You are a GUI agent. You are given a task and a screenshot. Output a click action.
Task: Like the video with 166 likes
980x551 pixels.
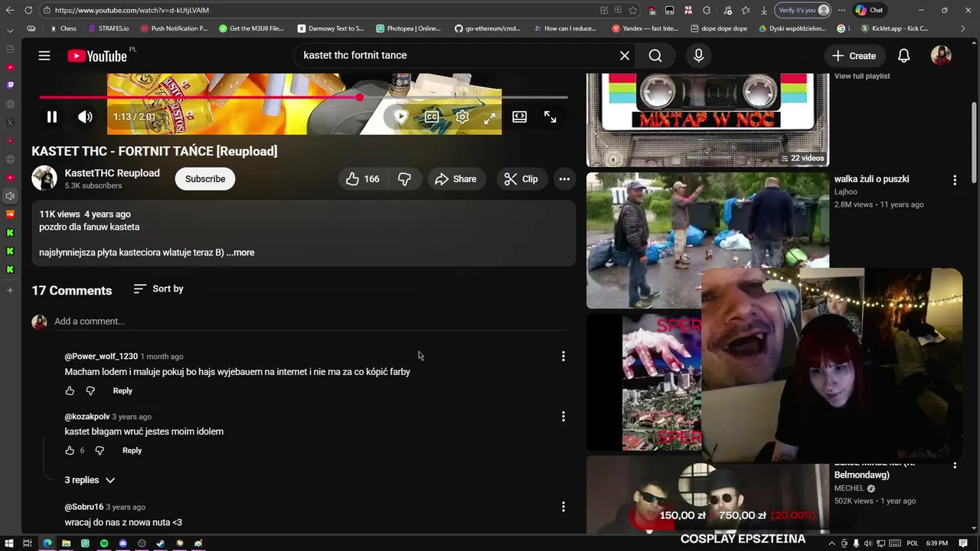pos(363,179)
